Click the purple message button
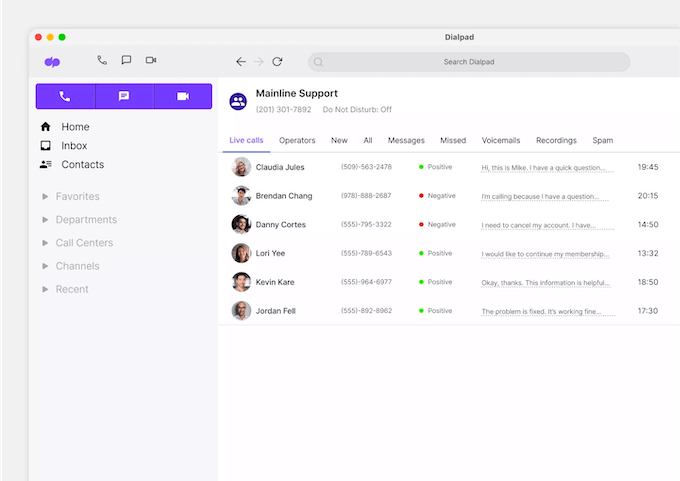Image resolution: width=680 pixels, height=481 pixels. (x=124, y=96)
